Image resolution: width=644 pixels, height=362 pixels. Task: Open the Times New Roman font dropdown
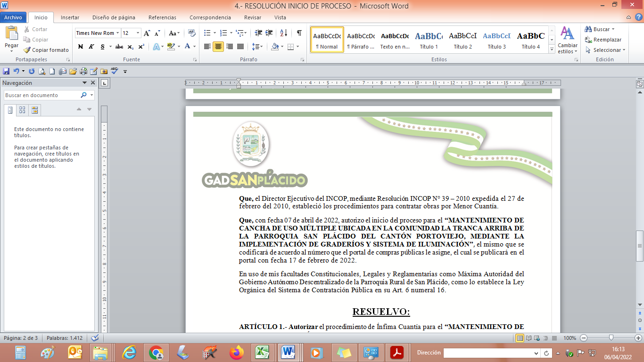(x=97, y=33)
